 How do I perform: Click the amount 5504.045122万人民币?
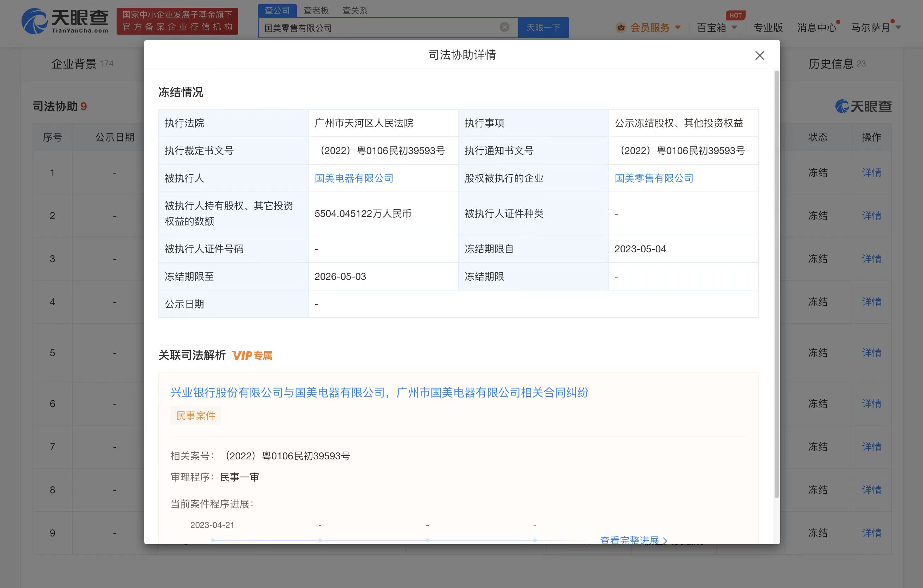point(363,213)
